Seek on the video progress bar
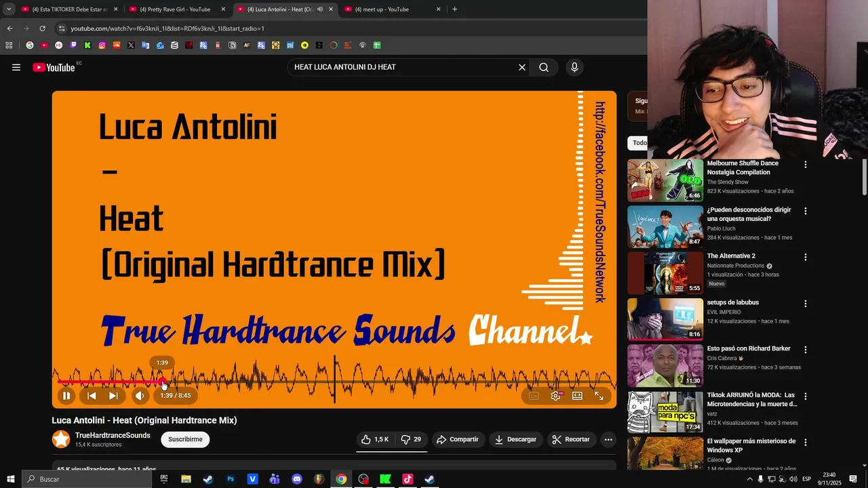This screenshot has width=868, height=488. [x=334, y=382]
